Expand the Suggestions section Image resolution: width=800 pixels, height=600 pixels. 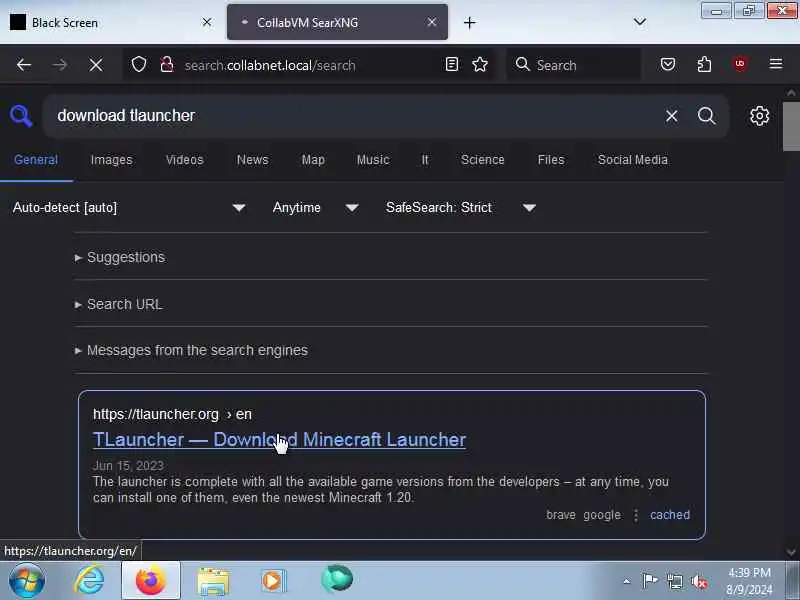coord(120,257)
